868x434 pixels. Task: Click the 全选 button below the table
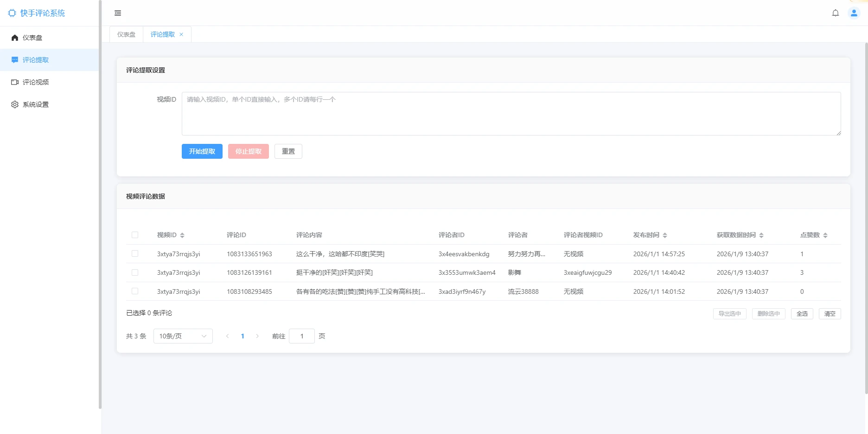(802, 314)
